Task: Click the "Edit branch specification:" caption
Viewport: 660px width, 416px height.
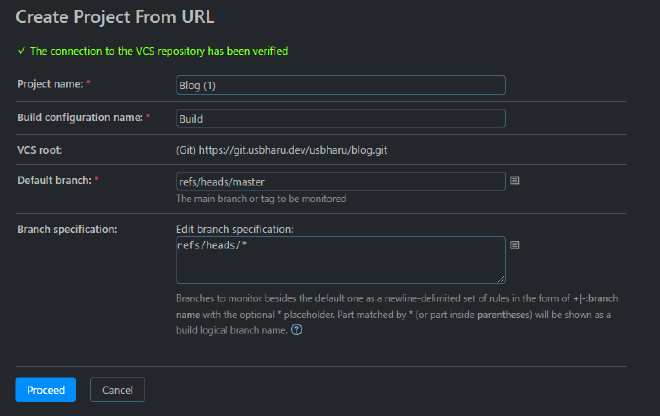Action: coord(234,230)
